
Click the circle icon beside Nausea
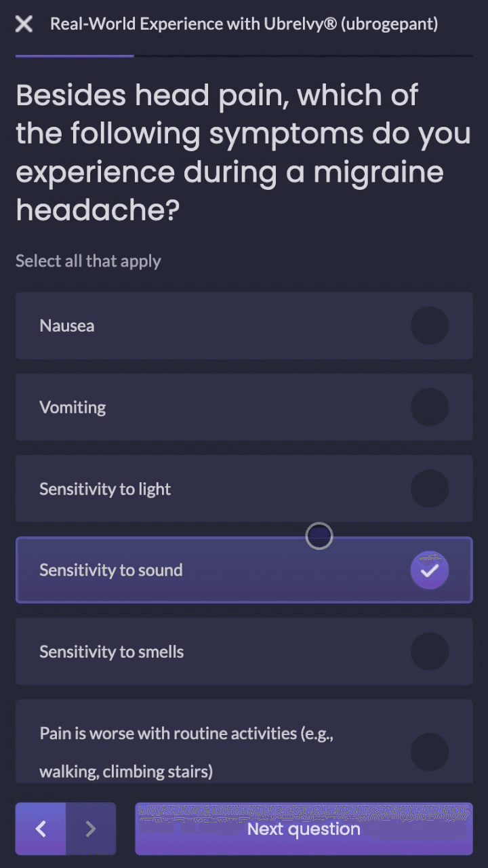[x=429, y=325]
